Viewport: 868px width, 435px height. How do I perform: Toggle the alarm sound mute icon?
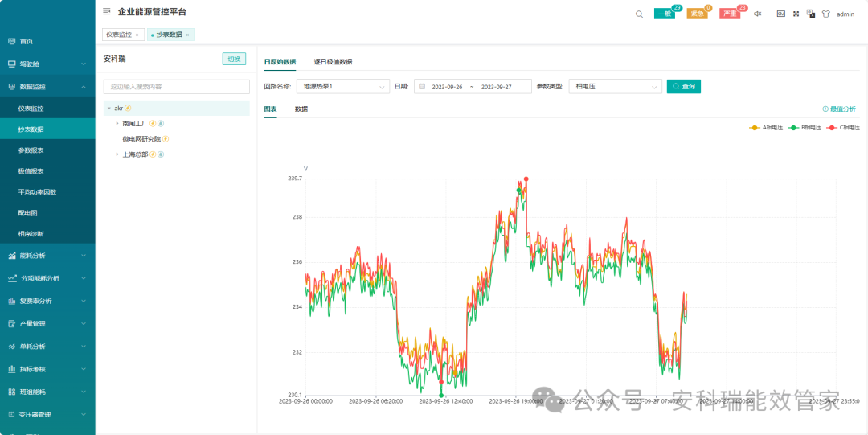pos(758,14)
